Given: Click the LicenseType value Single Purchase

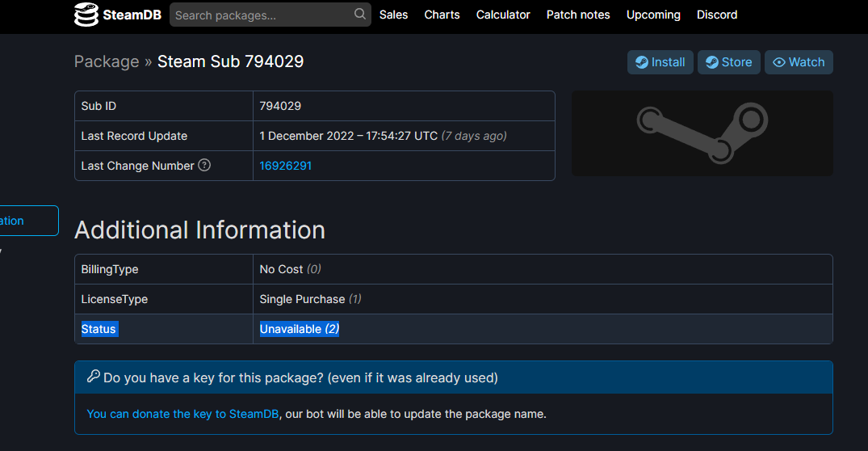Looking at the screenshot, I should pos(311,299).
